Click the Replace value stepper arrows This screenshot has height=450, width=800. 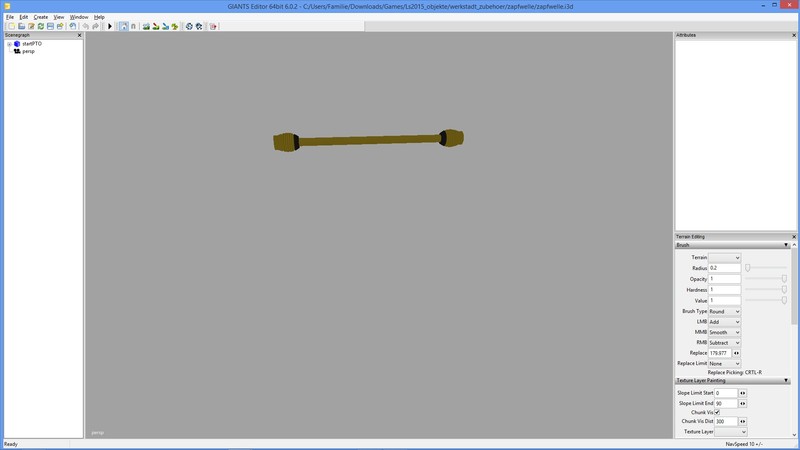[x=737, y=353]
